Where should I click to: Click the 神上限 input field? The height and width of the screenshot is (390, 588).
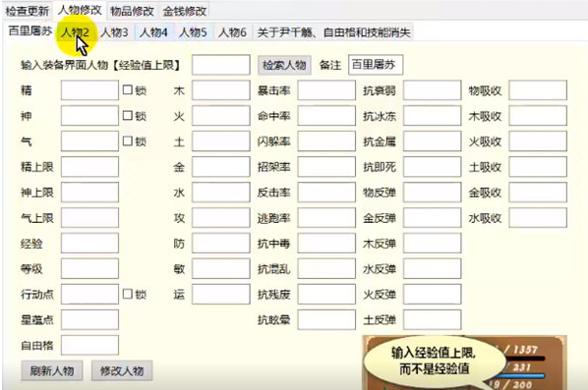89,193
